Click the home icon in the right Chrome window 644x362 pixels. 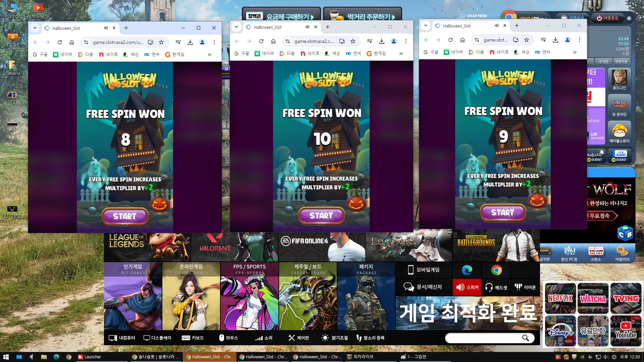[463, 40]
